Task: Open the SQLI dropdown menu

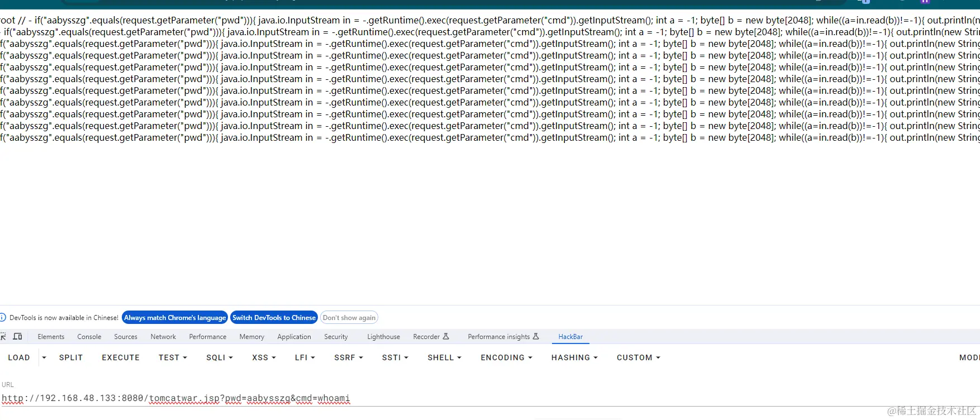Action: pos(220,357)
